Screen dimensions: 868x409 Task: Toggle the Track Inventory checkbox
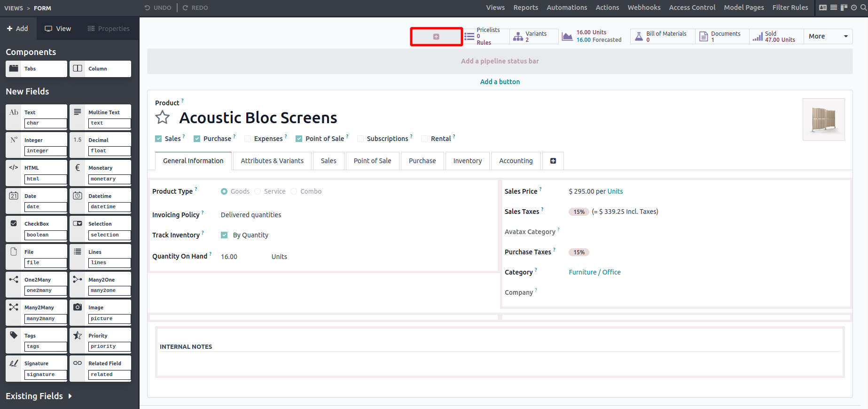coord(224,235)
